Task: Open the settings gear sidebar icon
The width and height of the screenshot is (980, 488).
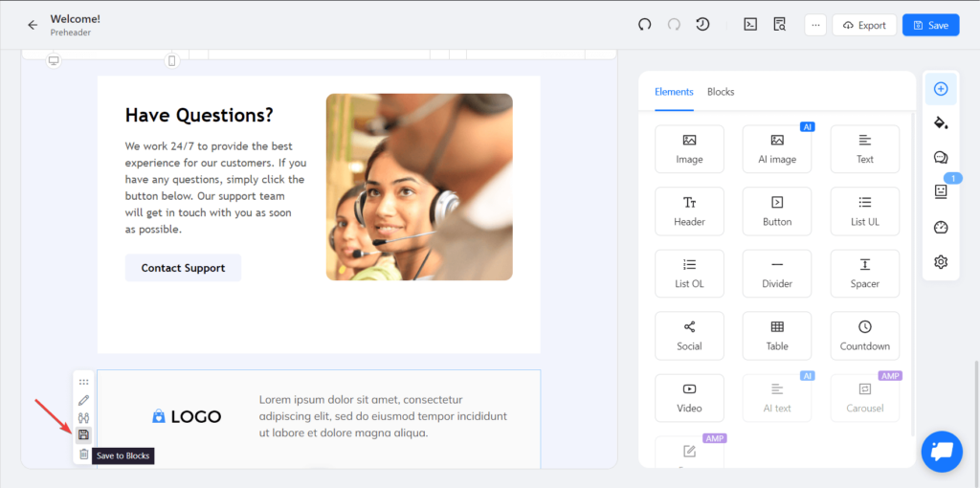Action: pos(941,262)
